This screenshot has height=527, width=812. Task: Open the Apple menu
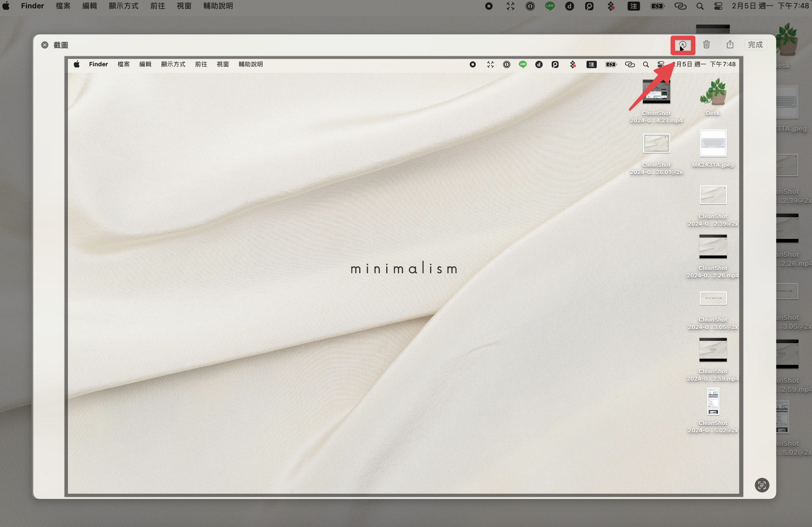(6, 6)
